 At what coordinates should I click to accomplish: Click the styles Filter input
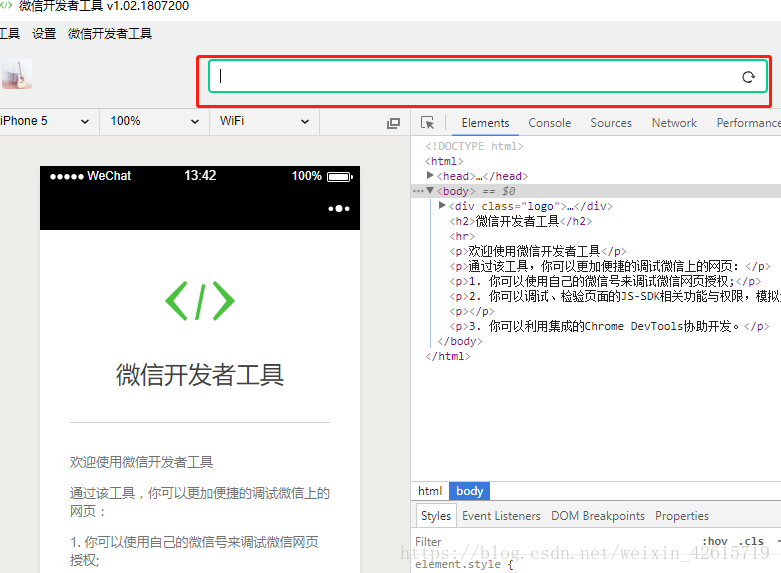(x=553, y=541)
